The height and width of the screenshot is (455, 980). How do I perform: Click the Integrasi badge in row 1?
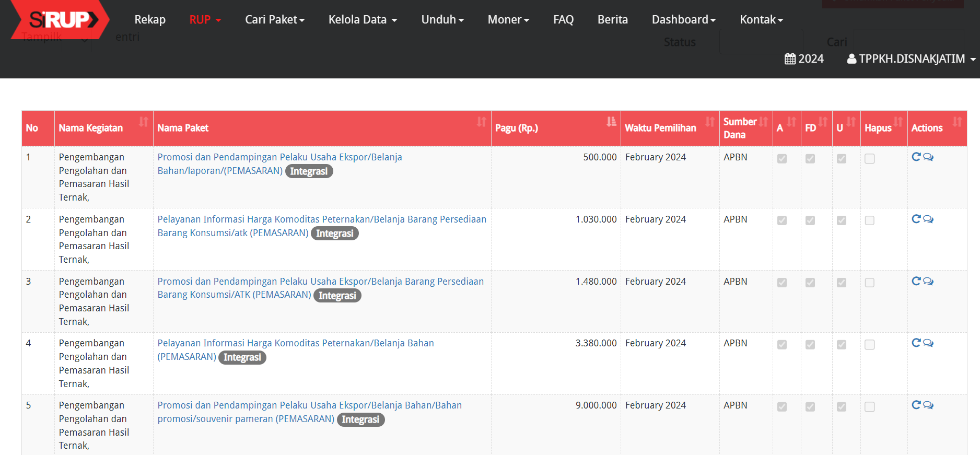309,171
